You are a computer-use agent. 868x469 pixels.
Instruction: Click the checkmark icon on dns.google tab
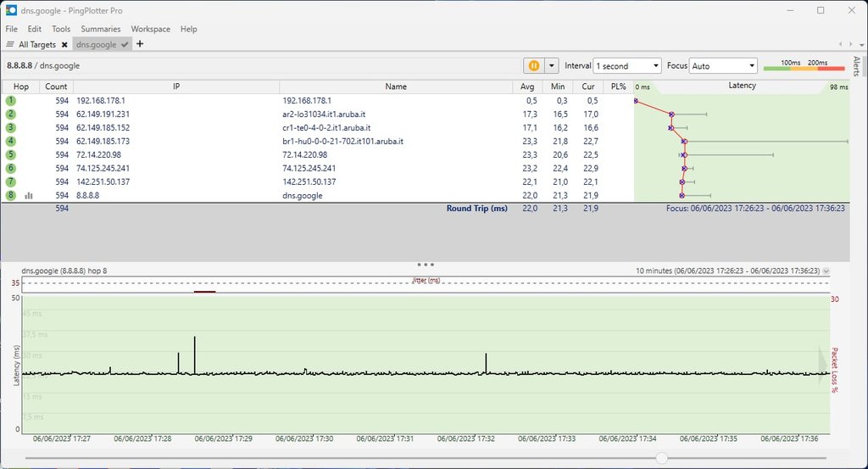coord(125,44)
